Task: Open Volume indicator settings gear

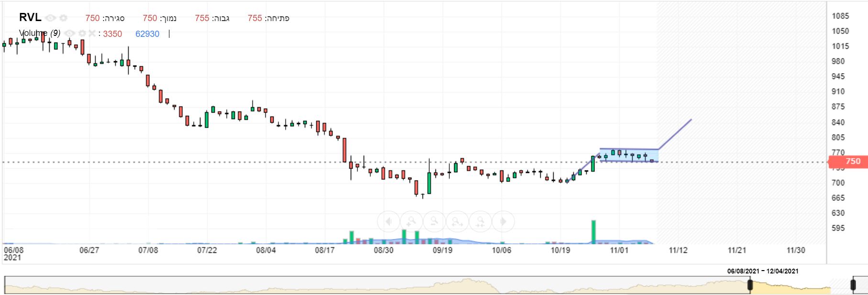Action: (82, 34)
